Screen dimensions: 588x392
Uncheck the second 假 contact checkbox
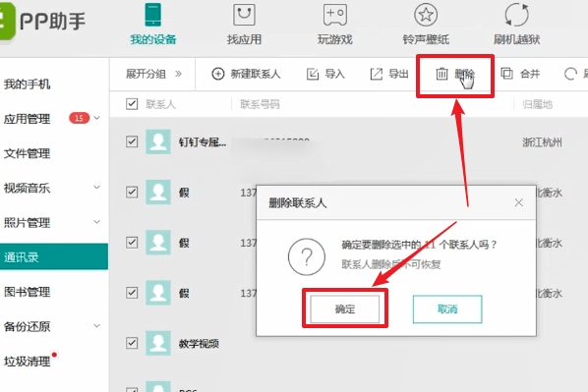point(132,243)
